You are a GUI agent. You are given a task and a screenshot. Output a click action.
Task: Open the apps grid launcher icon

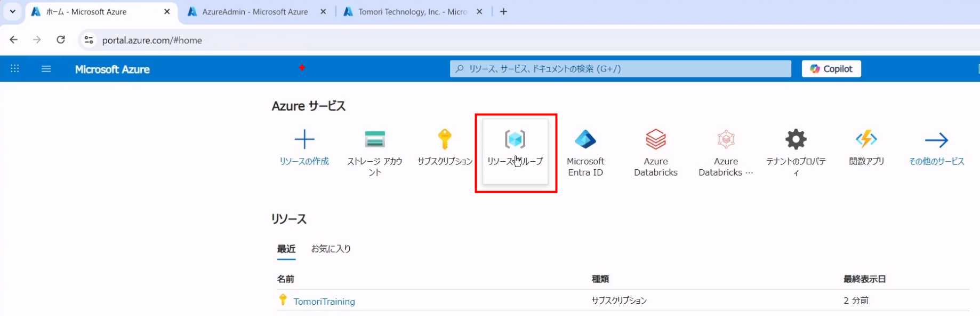15,69
